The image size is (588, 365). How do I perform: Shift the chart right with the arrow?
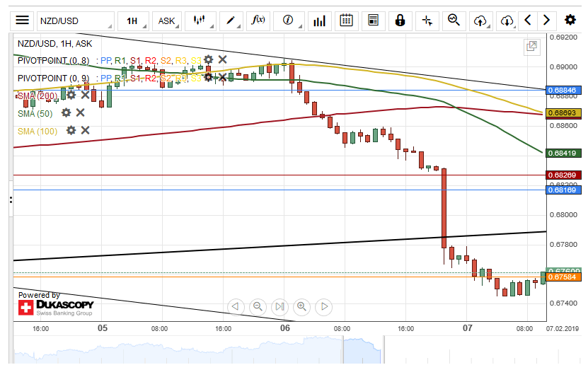(546, 21)
